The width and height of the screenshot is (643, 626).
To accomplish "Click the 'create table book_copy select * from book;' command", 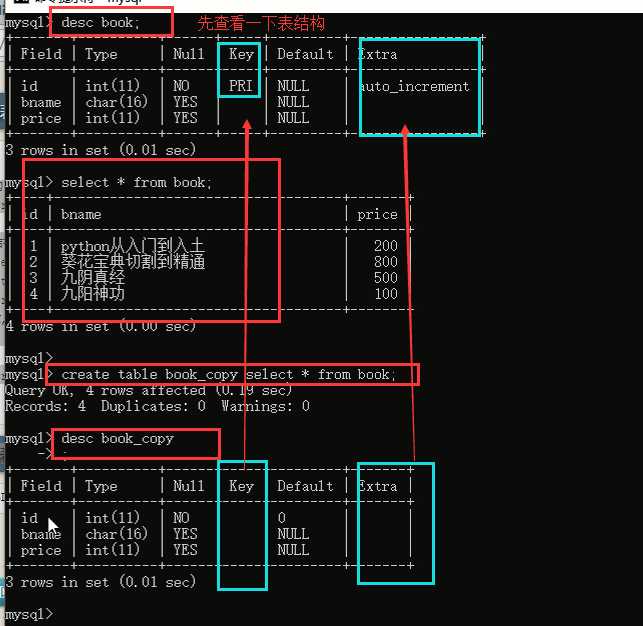I will [228, 374].
